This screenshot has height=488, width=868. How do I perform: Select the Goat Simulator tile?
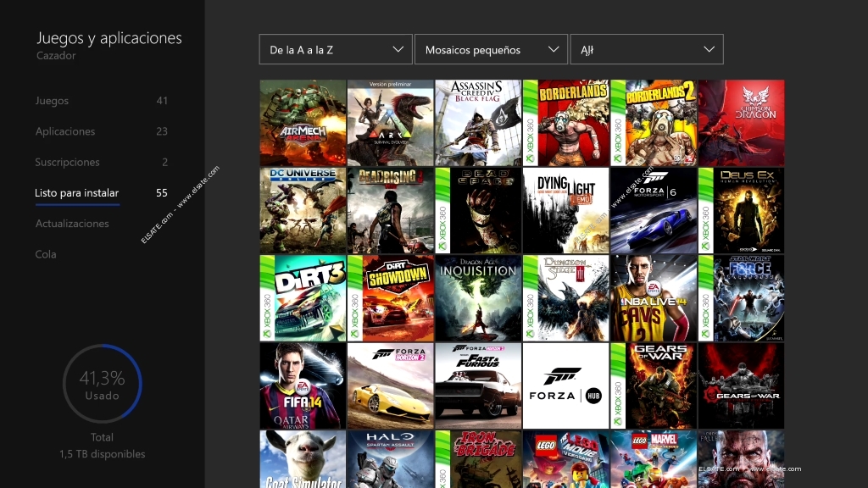(x=303, y=459)
